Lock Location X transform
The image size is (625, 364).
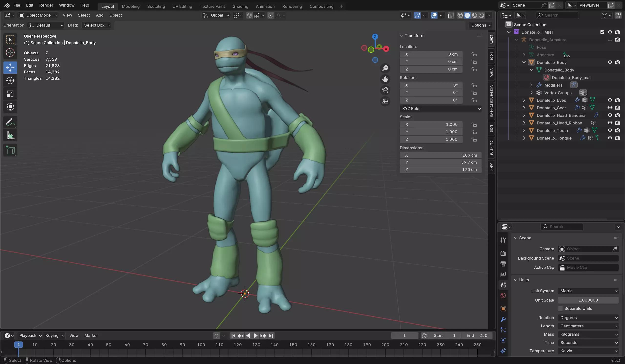click(474, 54)
